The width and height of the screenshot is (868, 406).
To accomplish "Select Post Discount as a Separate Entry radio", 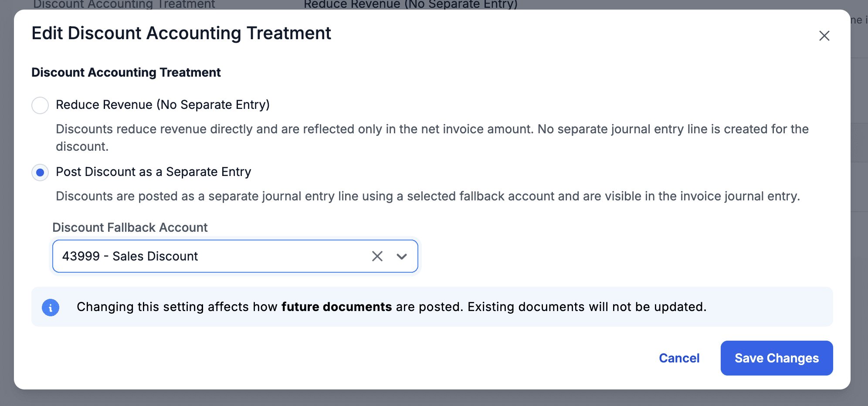I will (40, 173).
